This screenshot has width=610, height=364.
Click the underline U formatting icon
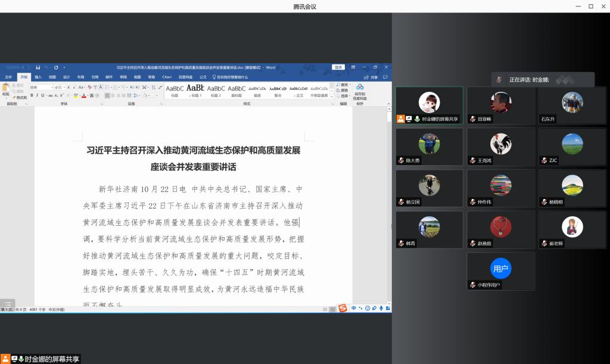43,95
